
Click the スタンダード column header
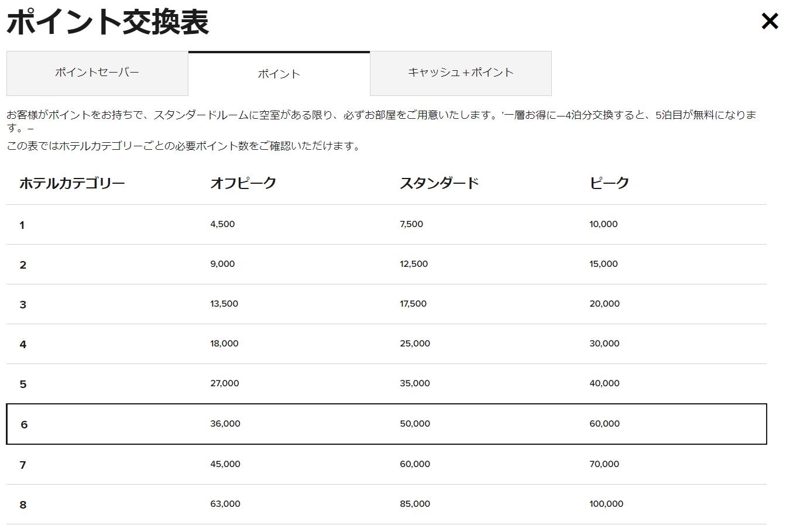point(439,183)
